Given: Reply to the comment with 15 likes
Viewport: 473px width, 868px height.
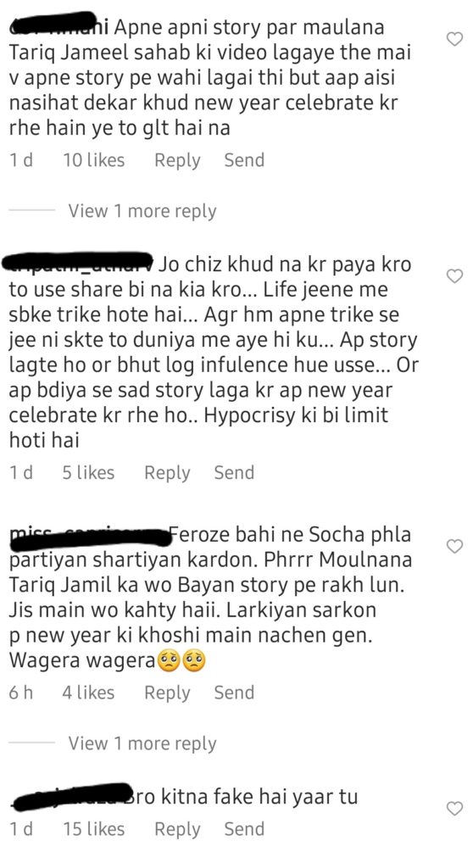Looking at the screenshot, I should click(x=177, y=829).
